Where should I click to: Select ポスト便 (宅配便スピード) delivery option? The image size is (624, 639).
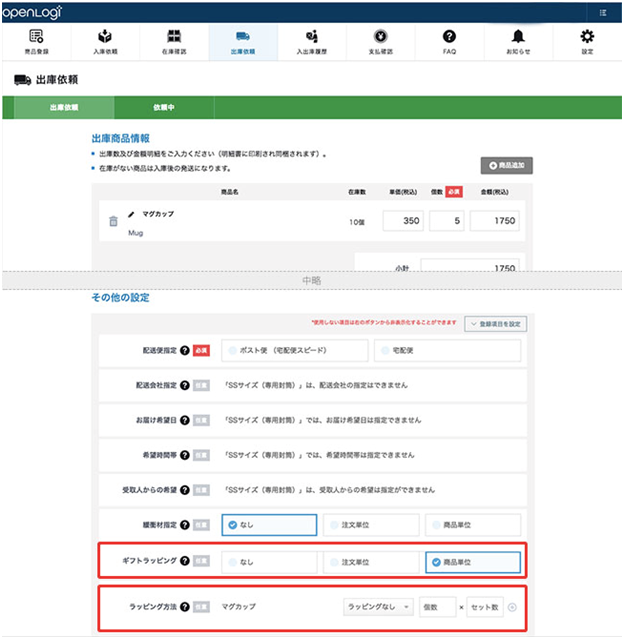(295, 350)
